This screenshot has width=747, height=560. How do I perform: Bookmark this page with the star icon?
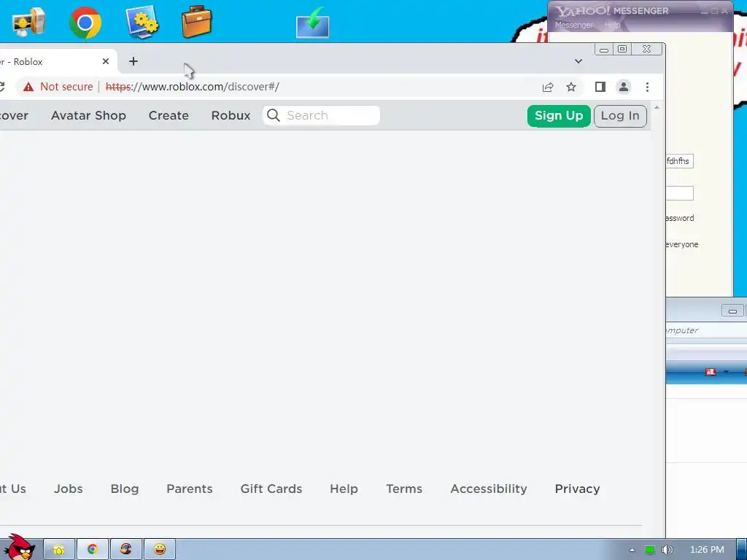pyautogui.click(x=571, y=87)
